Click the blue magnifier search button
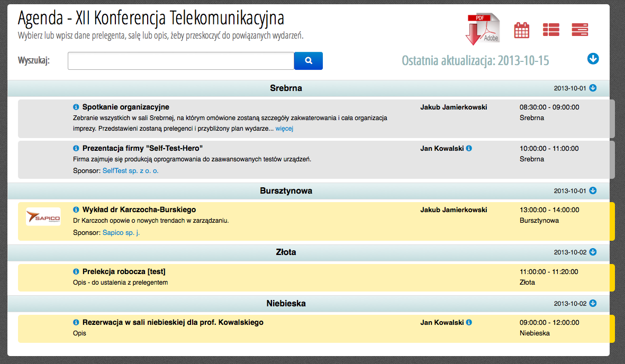Screen dimensions: 625x364 click(309, 61)
